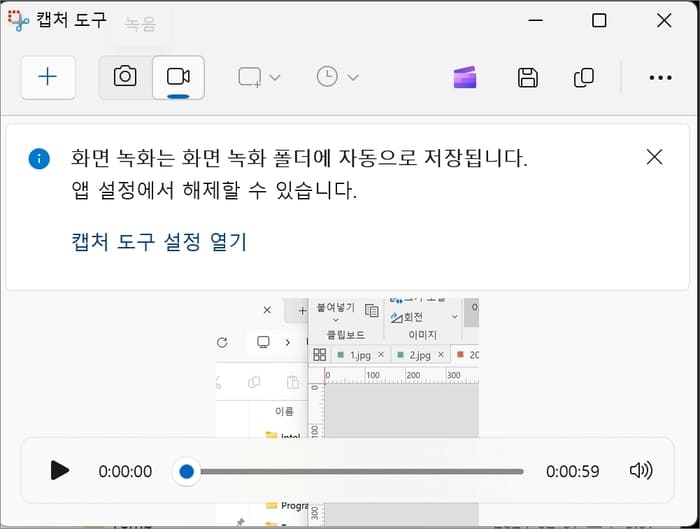Edit the recording in Clipchamp
700x529 pixels.
point(465,77)
